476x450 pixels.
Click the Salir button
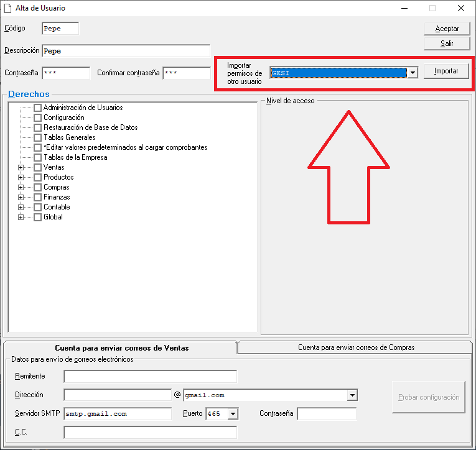point(446,44)
